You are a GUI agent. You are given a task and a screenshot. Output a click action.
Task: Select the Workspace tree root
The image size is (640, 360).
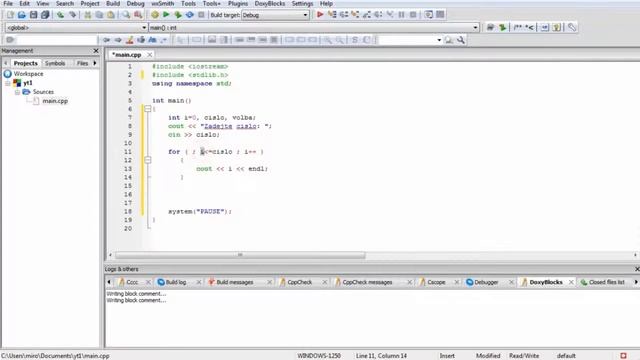tap(28, 74)
